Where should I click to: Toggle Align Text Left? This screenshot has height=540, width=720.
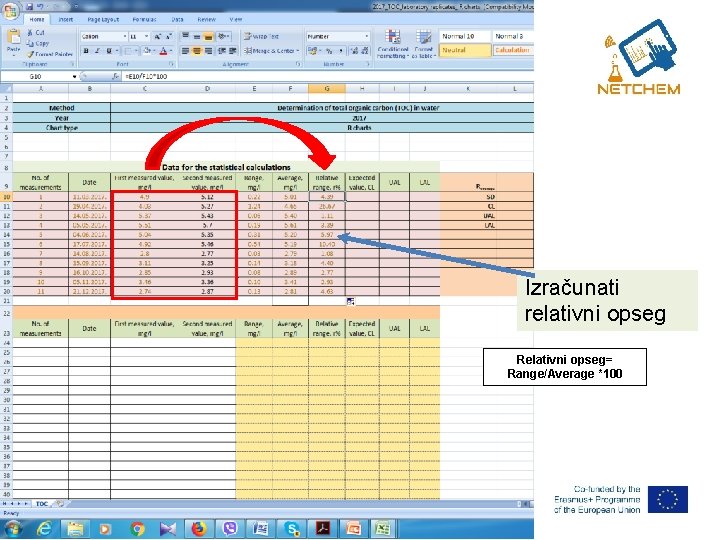click(x=186, y=51)
